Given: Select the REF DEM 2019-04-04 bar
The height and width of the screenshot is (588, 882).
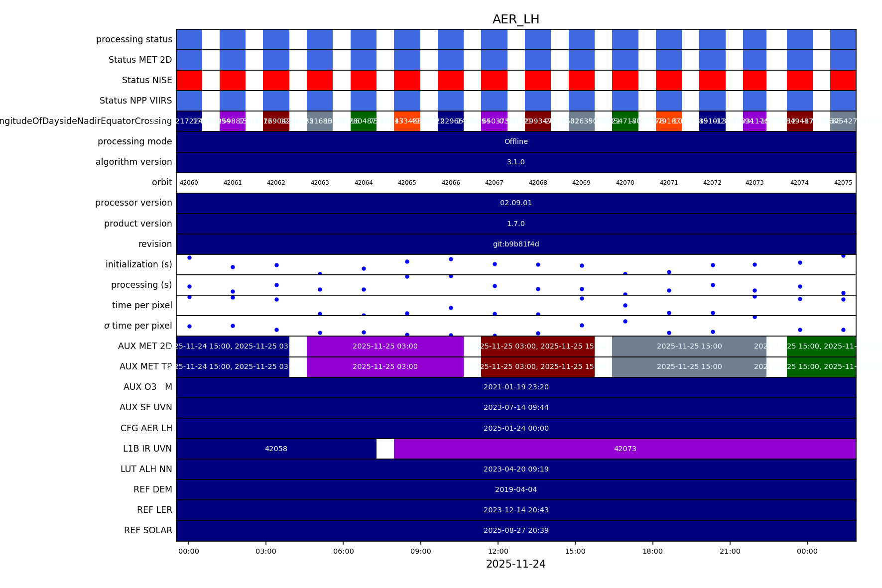Looking at the screenshot, I should pos(515,489).
